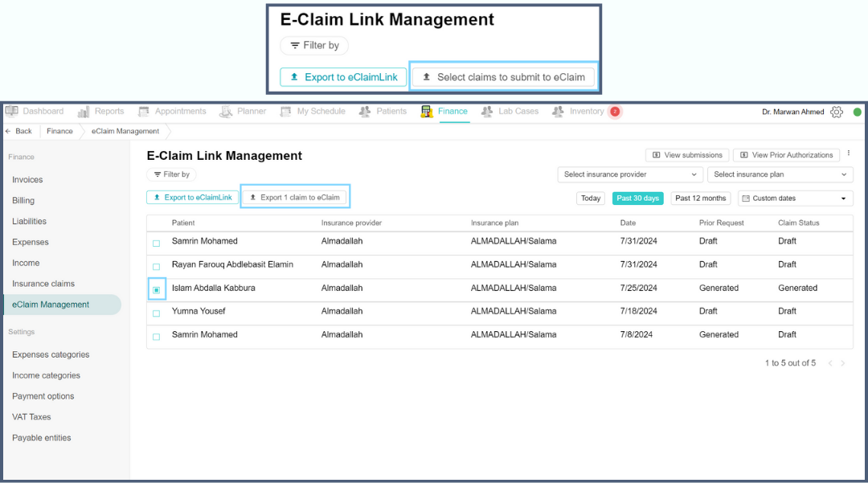Go to previous page arrow
Image resolution: width=868 pixels, height=483 pixels.
pyautogui.click(x=829, y=363)
